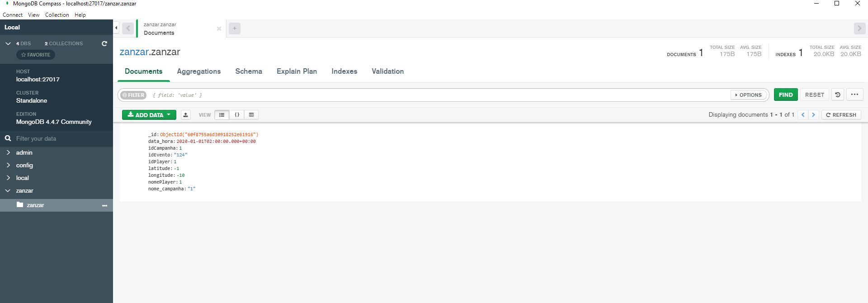The image size is (868, 303).
Task: Select the Documents tab
Action: [144, 71]
